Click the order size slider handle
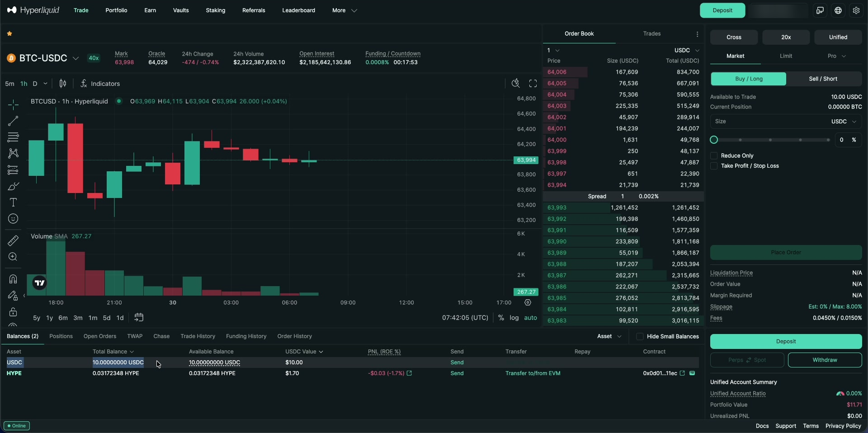The image size is (868, 433). click(x=714, y=140)
